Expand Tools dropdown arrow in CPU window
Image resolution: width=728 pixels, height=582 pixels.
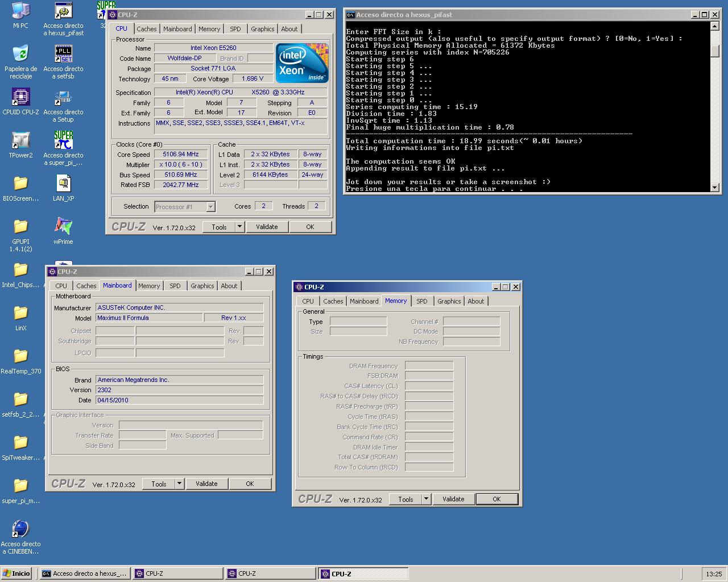point(240,227)
